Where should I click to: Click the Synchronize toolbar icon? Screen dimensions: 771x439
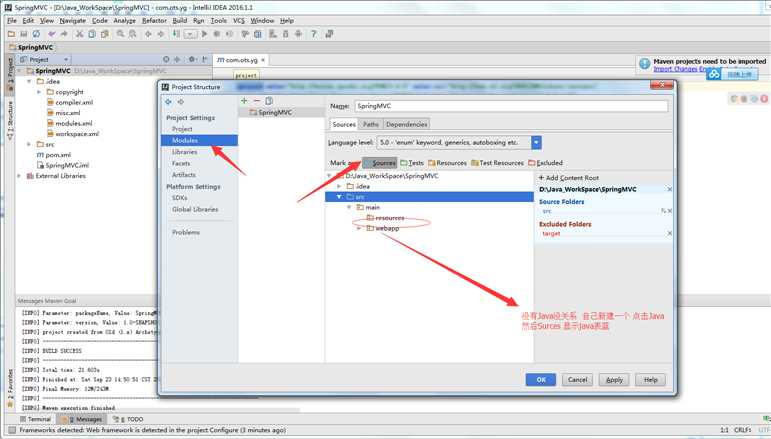coord(36,34)
